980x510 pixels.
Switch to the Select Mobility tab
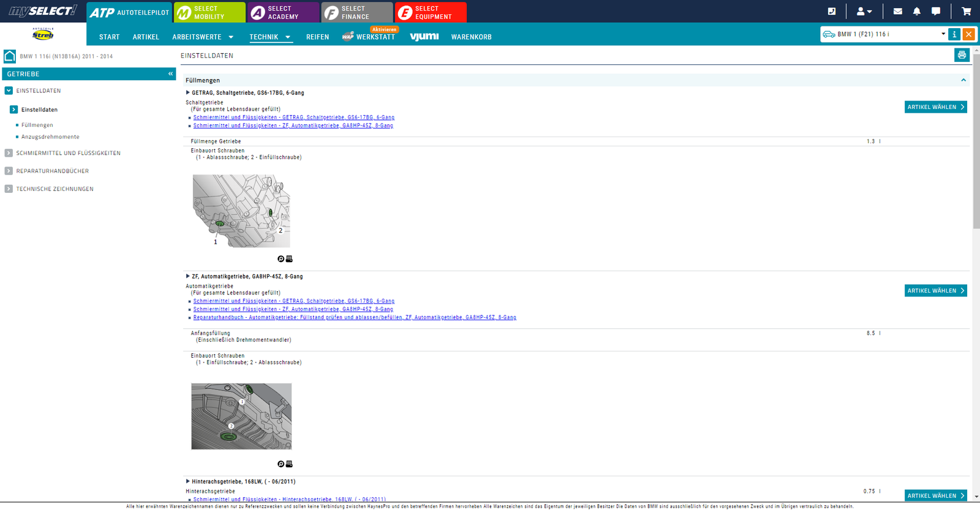coord(209,12)
